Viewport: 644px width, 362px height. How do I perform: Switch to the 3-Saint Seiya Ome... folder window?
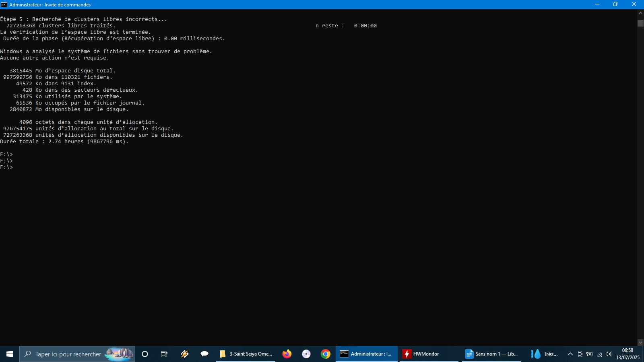point(246,354)
